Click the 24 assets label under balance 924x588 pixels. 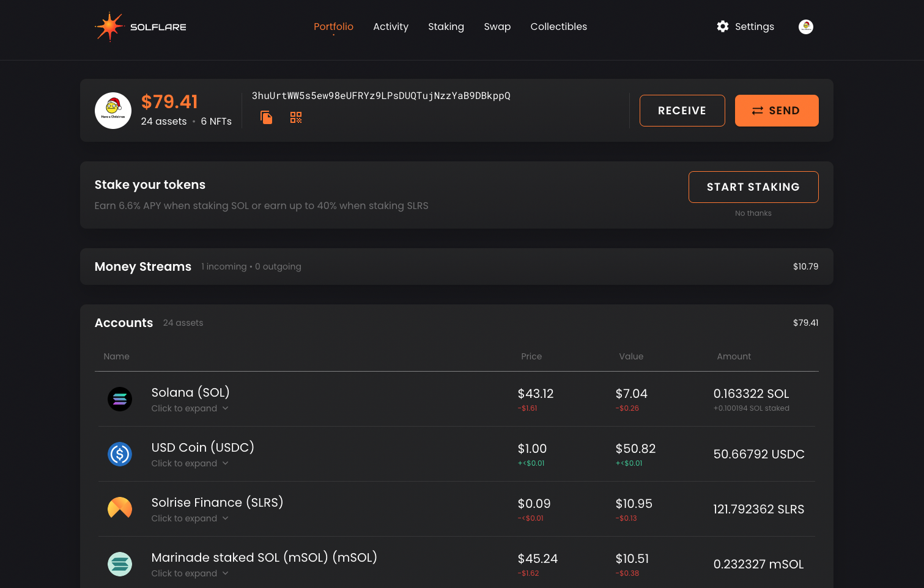tap(164, 122)
